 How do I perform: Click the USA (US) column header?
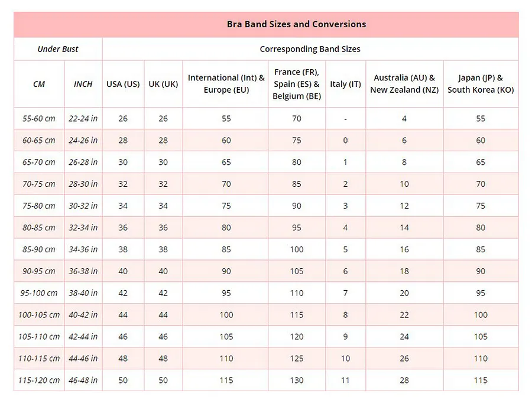pos(123,84)
